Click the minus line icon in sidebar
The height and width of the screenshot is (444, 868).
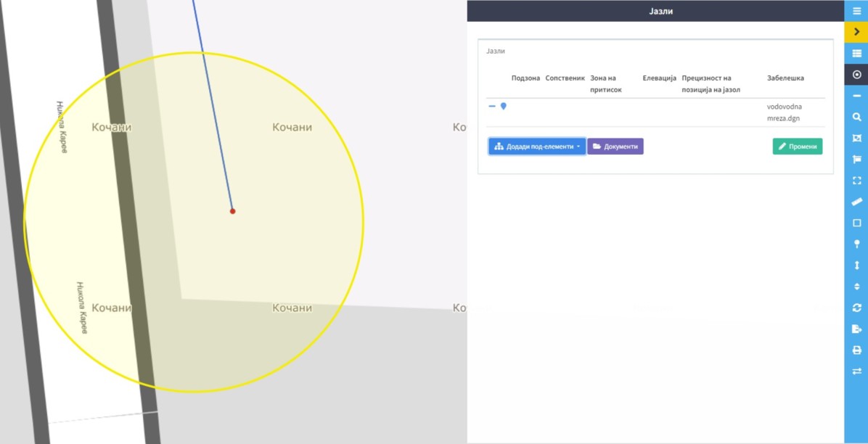(856, 96)
